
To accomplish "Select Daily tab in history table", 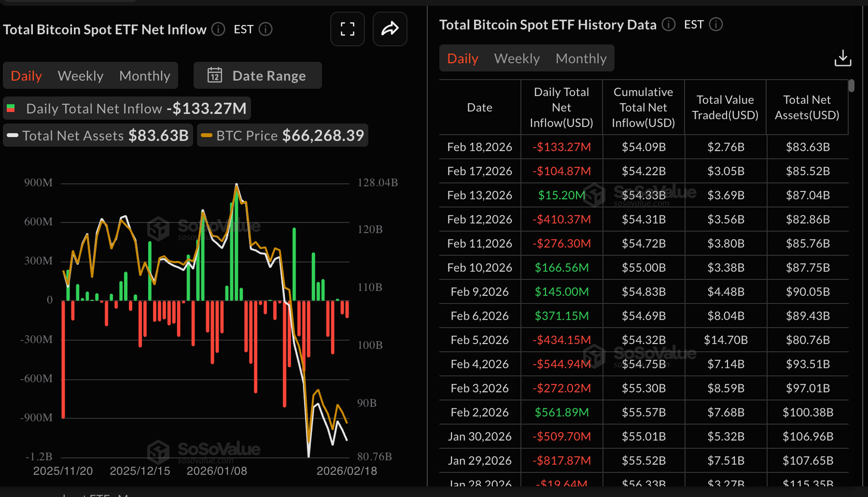I will coord(462,59).
